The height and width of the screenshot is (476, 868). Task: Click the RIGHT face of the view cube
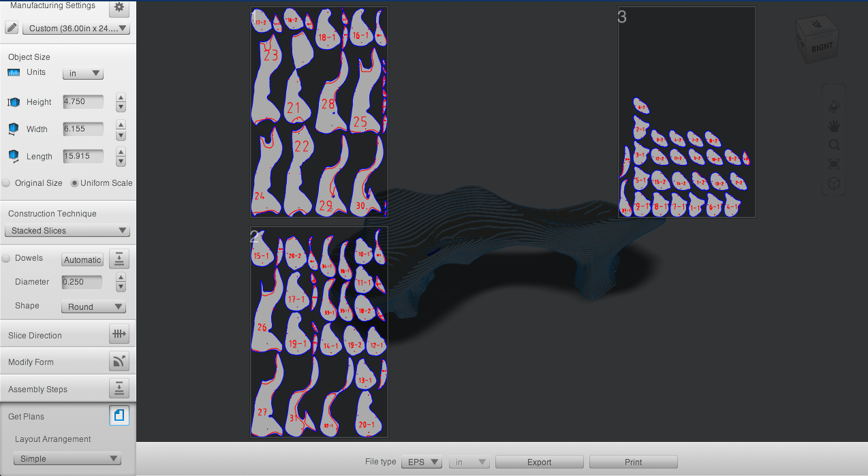click(x=822, y=48)
